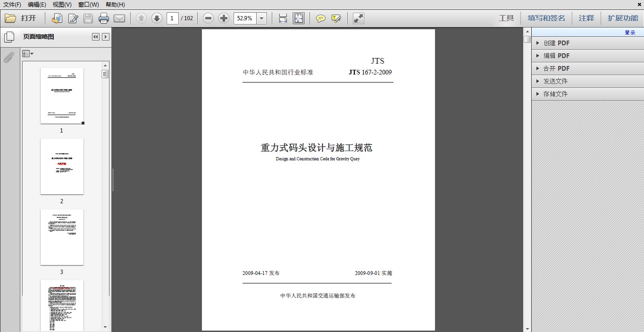Go to the previous page with up arrow
The image size is (644, 332).
(141, 18)
